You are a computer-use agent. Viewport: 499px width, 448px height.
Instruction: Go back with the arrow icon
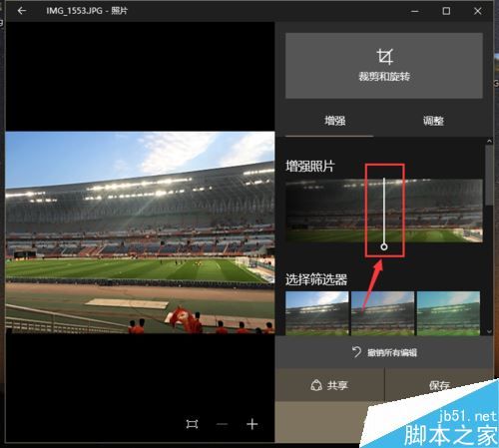pos(22,11)
